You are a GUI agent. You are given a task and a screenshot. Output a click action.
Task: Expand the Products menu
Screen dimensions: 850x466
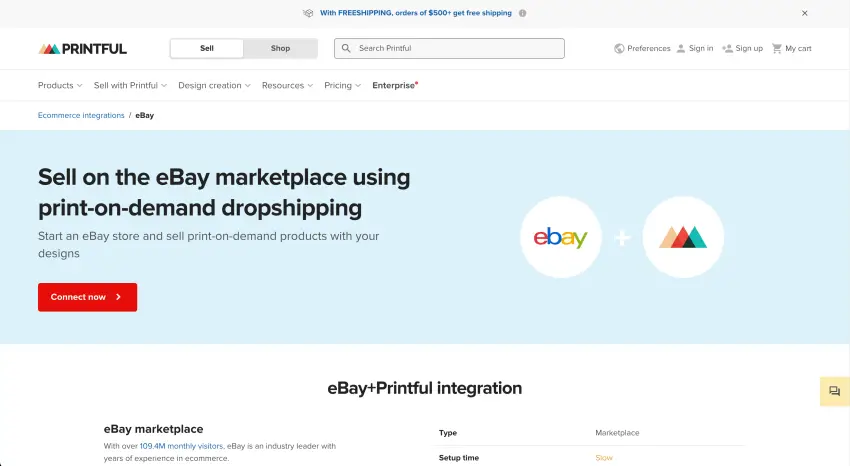pyautogui.click(x=60, y=85)
